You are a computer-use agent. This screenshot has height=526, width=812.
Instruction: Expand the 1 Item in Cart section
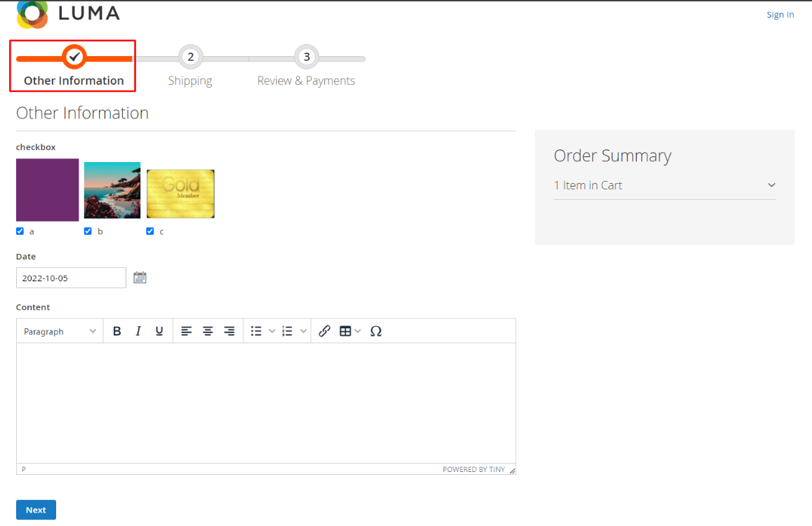click(x=664, y=185)
